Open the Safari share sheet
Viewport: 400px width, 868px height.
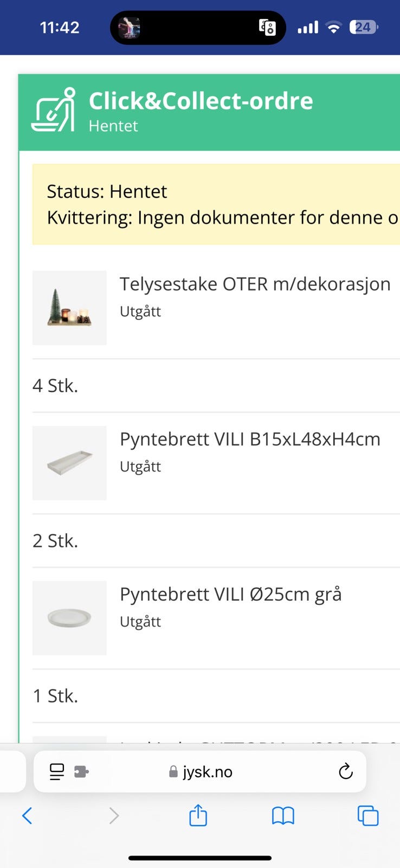pyautogui.click(x=198, y=815)
